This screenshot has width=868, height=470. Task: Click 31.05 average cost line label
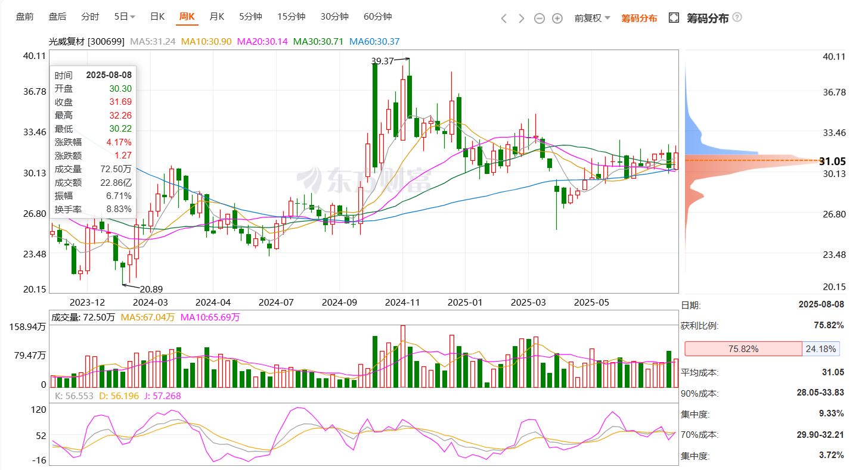point(832,161)
